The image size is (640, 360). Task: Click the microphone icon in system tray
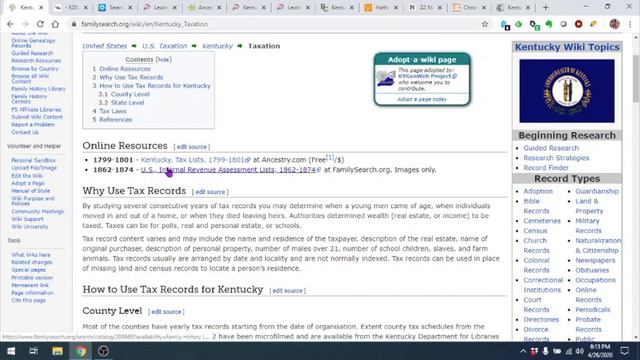[x=545, y=351]
